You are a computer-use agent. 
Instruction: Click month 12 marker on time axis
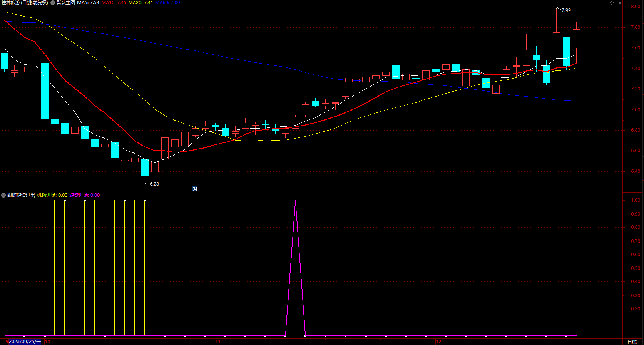438,342
